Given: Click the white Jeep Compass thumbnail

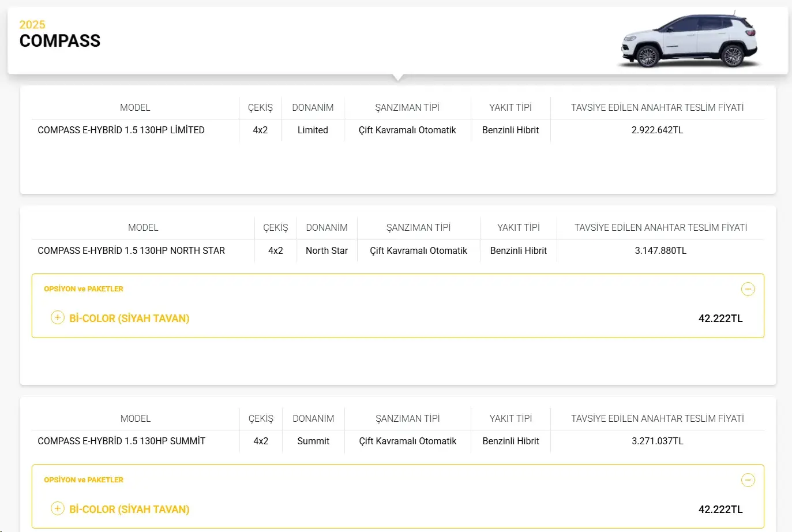Looking at the screenshot, I should (x=690, y=39).
